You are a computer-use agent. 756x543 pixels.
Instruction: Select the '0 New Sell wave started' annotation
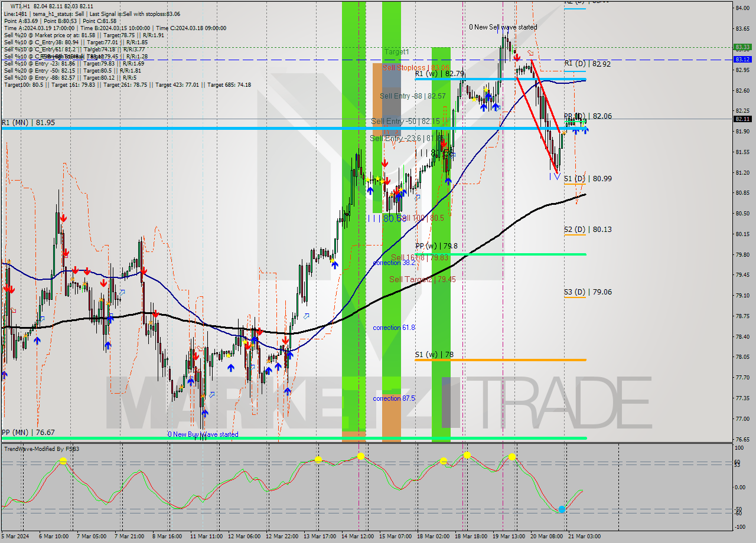503,27
